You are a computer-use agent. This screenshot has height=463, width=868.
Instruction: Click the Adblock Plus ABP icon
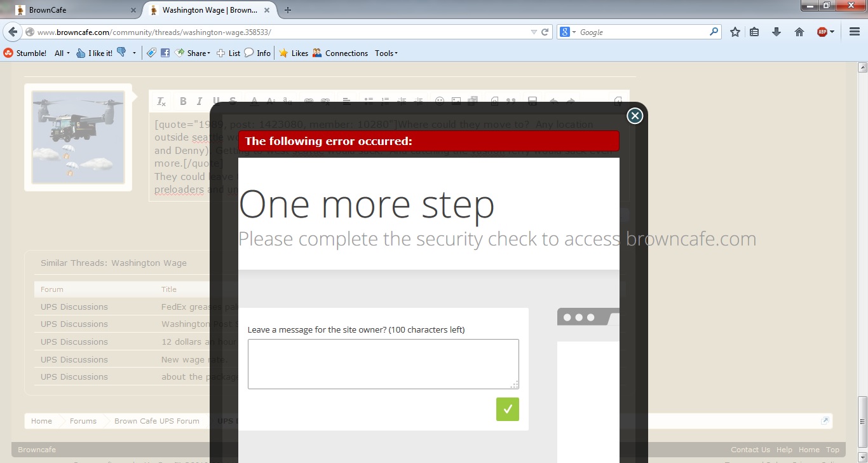pos(822,32)
